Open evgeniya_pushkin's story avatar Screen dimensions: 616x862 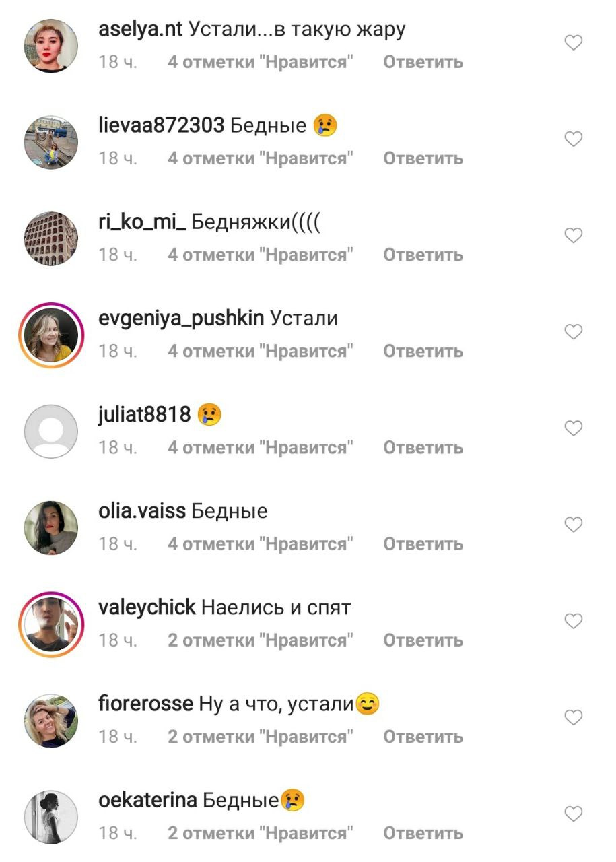[x=51, y=335]
